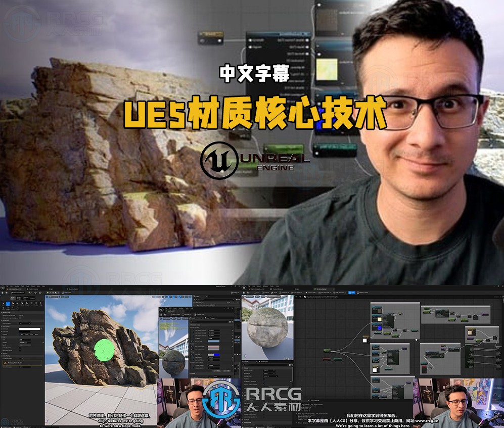Click the material instance sphere preview
The image size is (504, 428).
coord(174,363)
